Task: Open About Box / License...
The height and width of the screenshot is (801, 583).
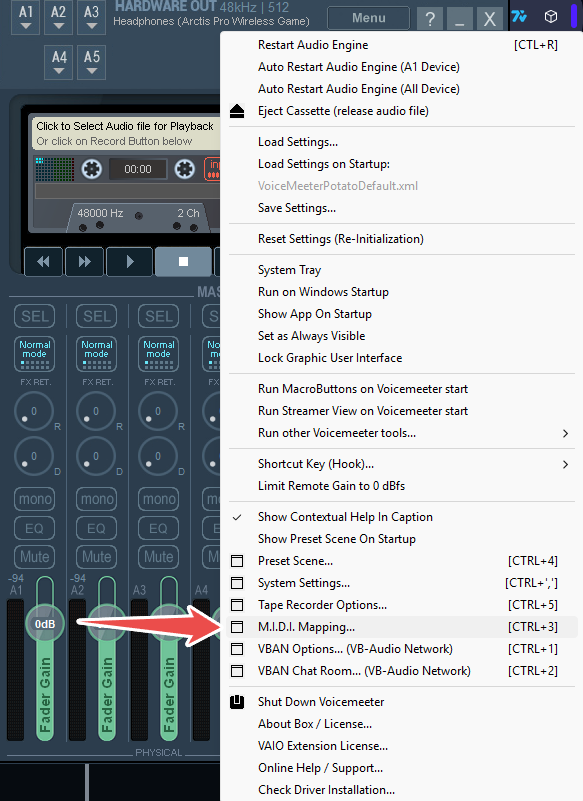Action: [402, 724]
